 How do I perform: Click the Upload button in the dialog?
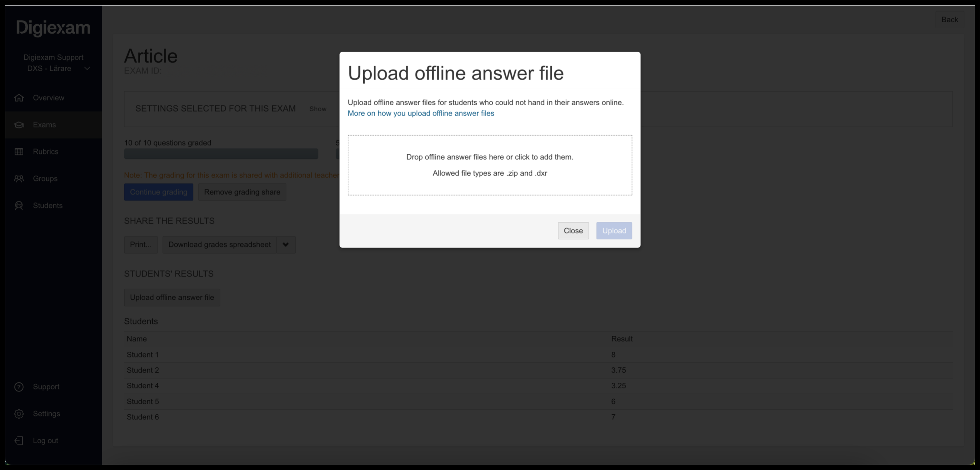tap(614, 231)
